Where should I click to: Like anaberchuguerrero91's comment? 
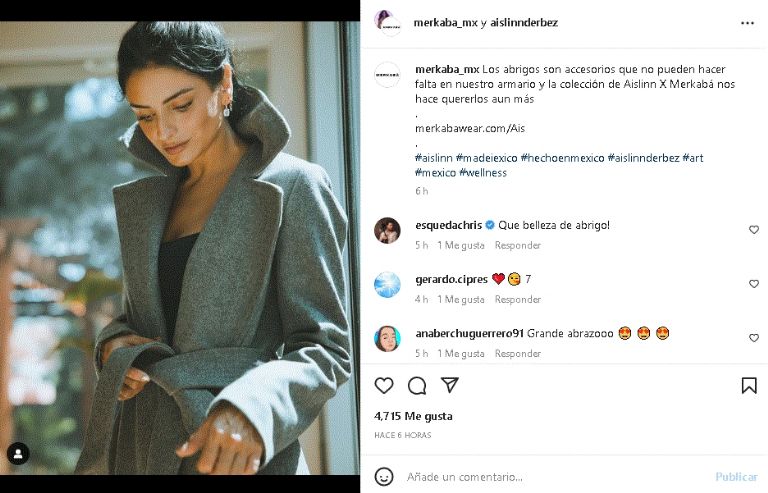(754, 338)
